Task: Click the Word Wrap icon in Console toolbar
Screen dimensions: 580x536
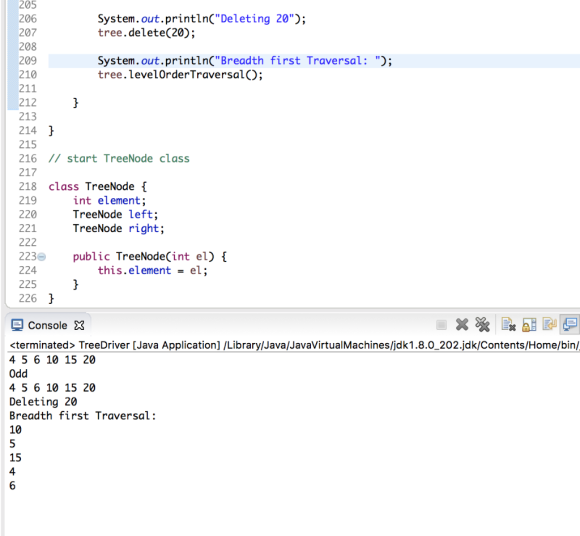Action: pyautogui.click(x=549, y=324)
